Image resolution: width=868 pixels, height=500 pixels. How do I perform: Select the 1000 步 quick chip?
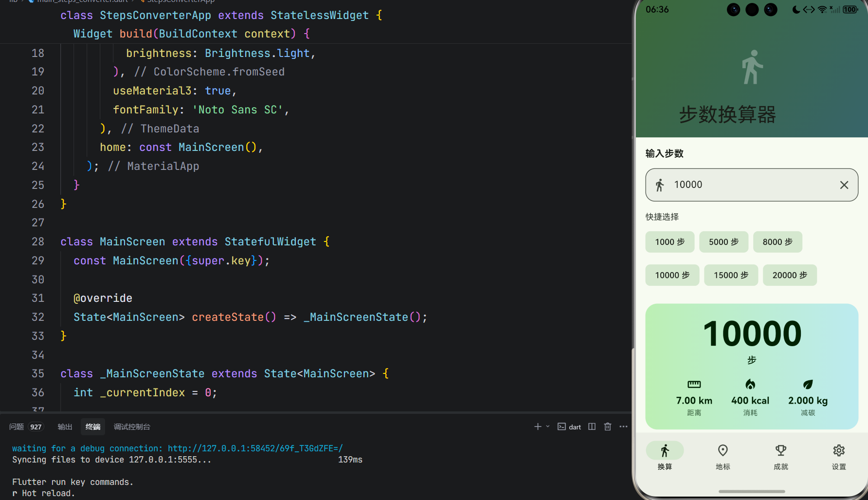pyautogui.click(x=670, y=242)
